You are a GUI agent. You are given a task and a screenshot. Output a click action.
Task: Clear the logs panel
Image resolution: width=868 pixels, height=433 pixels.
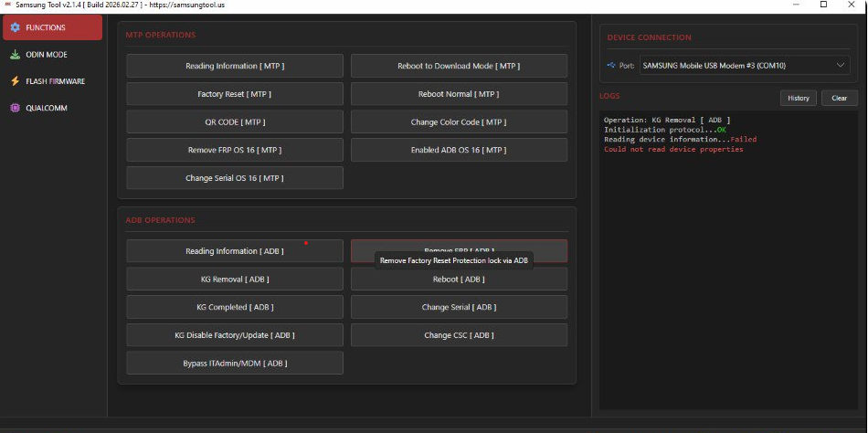pos(839,98)
